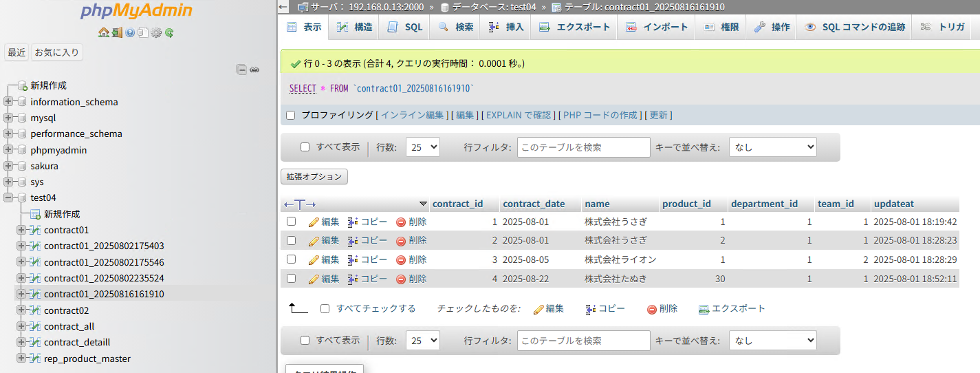Open the column options triangle in table header
Screen dimensions: 980x373
click(423, 204)
